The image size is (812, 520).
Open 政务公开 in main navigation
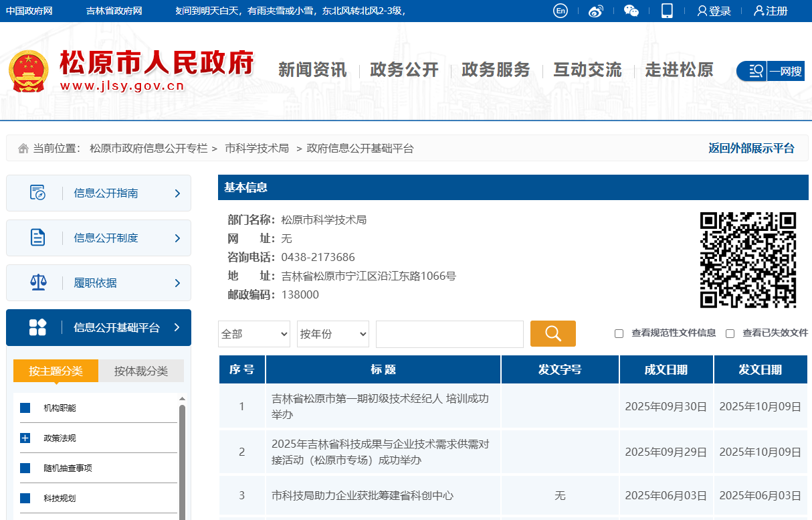[404, 70]
